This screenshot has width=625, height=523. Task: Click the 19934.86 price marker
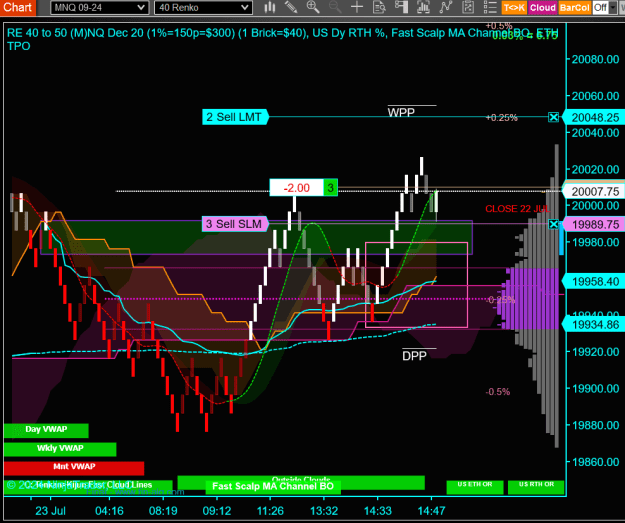[595, 324]
